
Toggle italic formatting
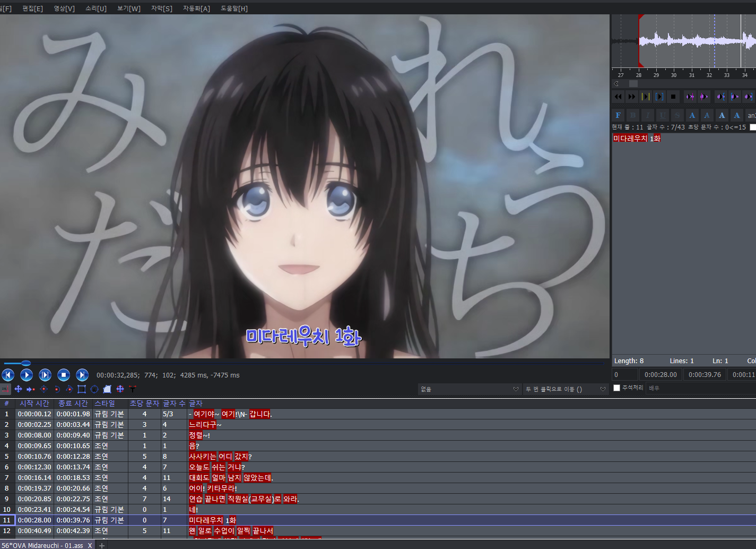(648, 115)
